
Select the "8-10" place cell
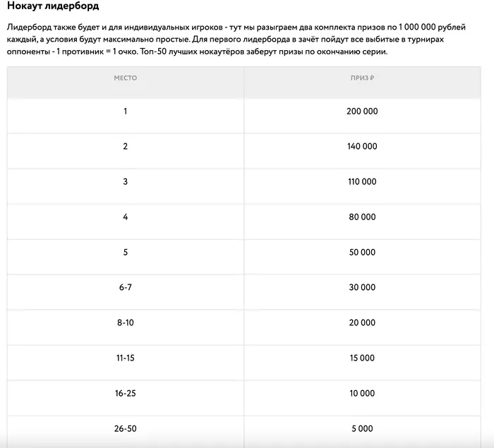tap(126, 323)
